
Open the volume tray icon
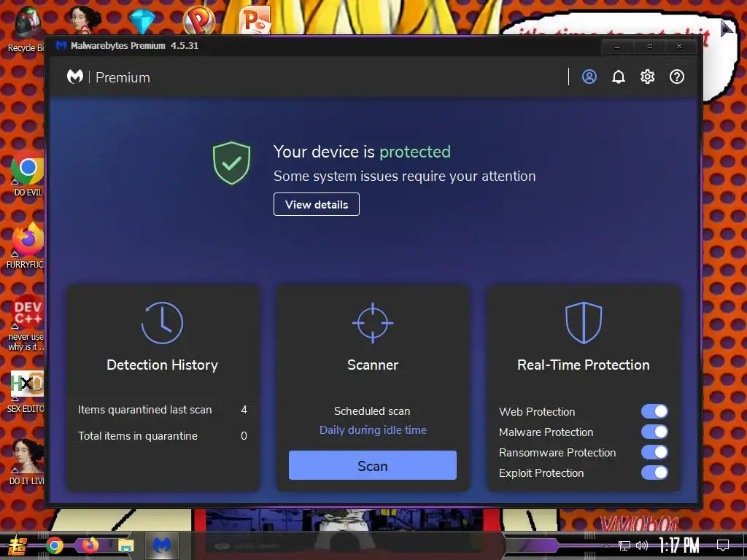click(x=642, y=545)
